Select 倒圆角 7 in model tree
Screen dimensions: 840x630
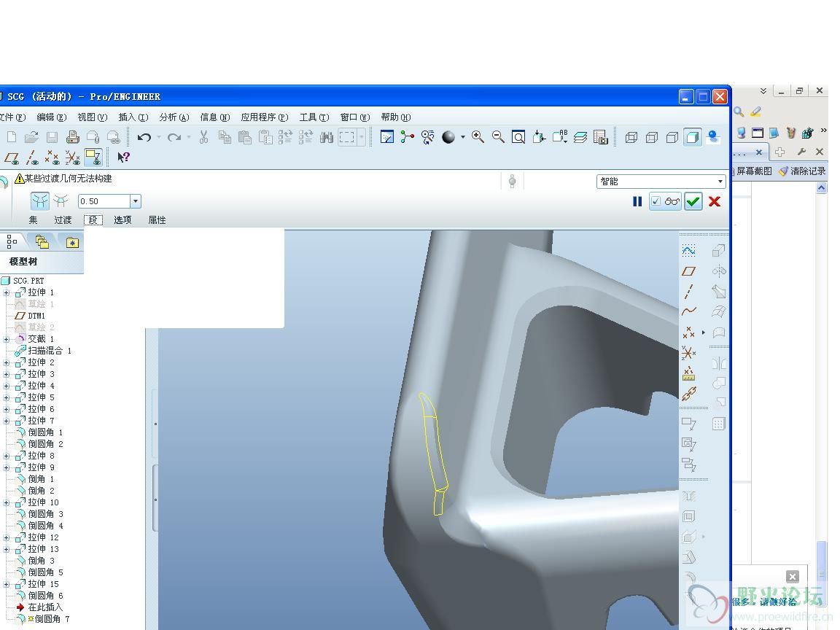click(52, 619)
